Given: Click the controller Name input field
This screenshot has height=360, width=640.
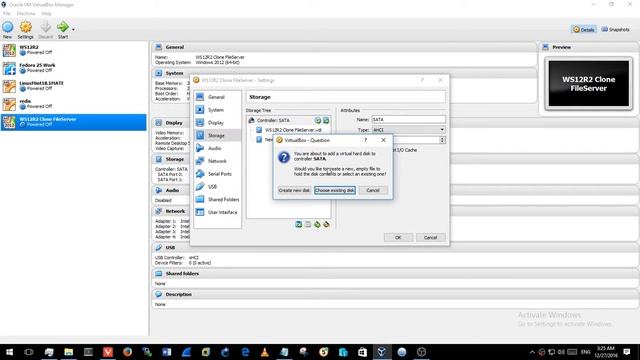Looking at the screenshot, I should 408,120.
